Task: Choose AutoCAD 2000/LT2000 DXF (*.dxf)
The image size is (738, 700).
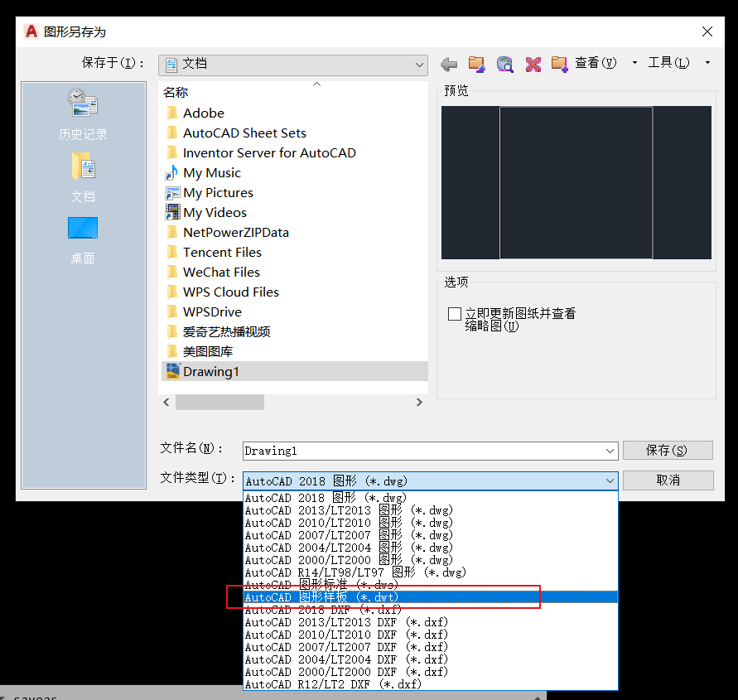Action: 430,672
